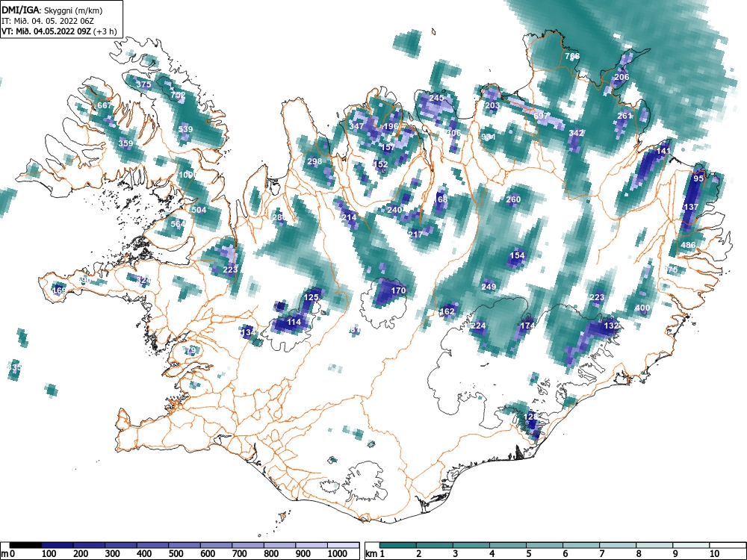Click the 206 value in the northeast
747x560 pixels.
[x=622, y=77]
